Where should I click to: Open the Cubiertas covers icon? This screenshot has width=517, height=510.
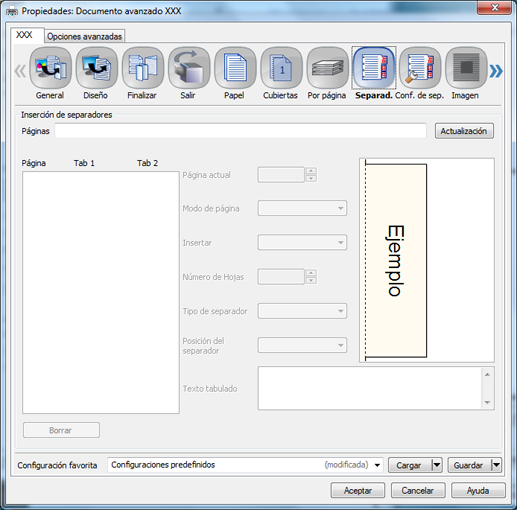tap(281, 68)
